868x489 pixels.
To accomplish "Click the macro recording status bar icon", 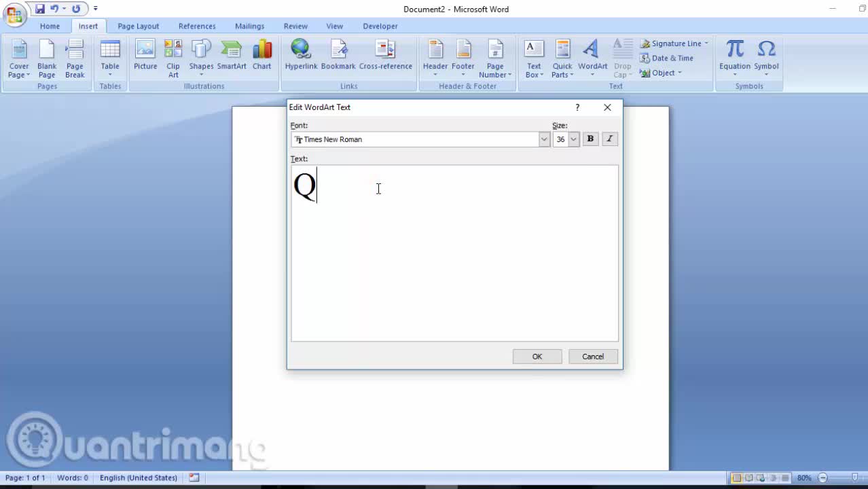I will (x=194, y=477).
